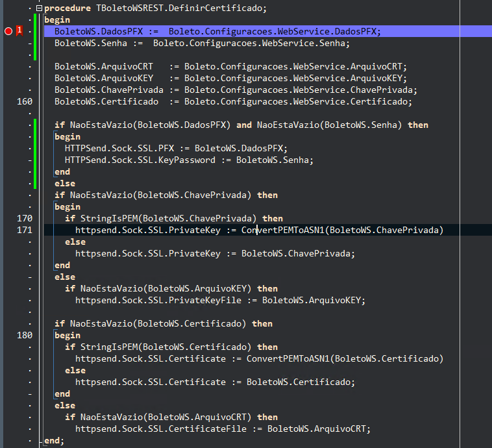This screenshot has height=448, width=492.
Task: Click the bookmark 1 marker in gutter
Action: 19,31
